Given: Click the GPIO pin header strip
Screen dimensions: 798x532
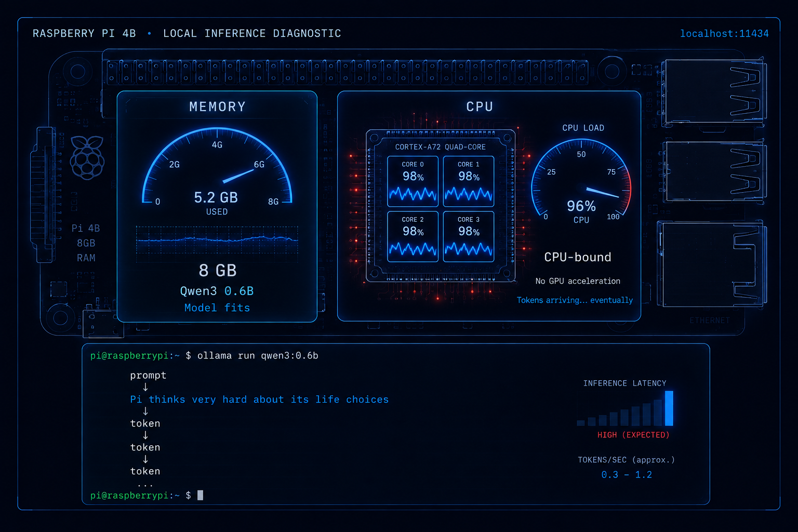Looking at the screenshot, I should click(x=347, y=72).
